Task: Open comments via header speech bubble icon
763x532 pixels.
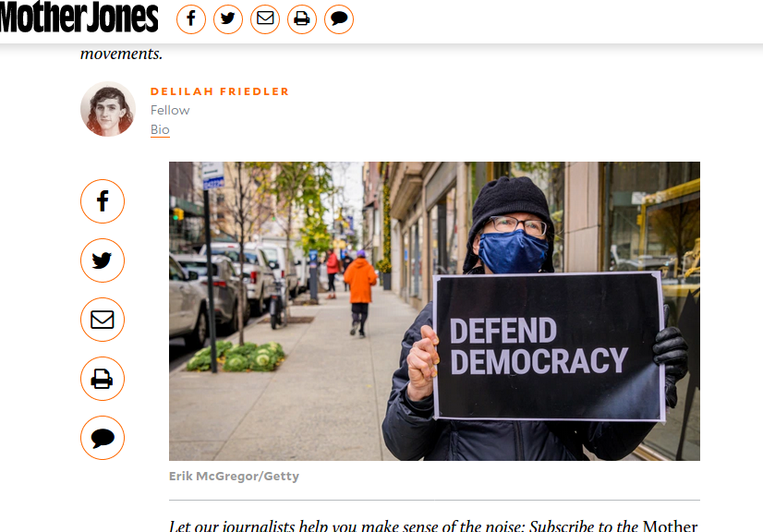Action: pyautogui.click(x=339, y=19)
